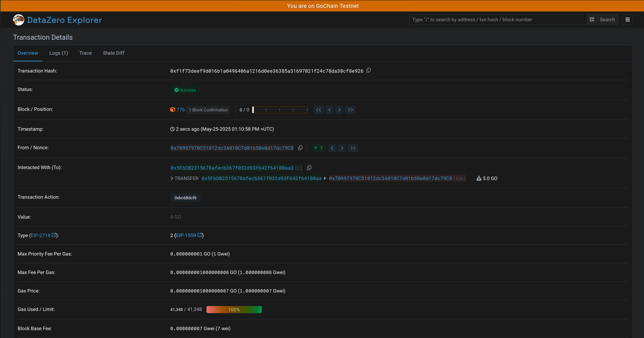Go to sender's previous nonce transaction
The image size is (644, 338).
pyautogui.click(x=332, y=148)
